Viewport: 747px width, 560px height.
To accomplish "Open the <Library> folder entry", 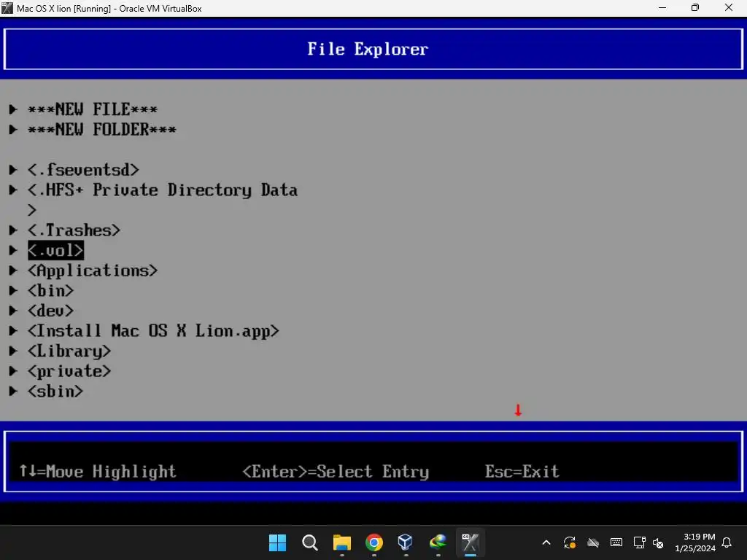I will tap(69, 351).
